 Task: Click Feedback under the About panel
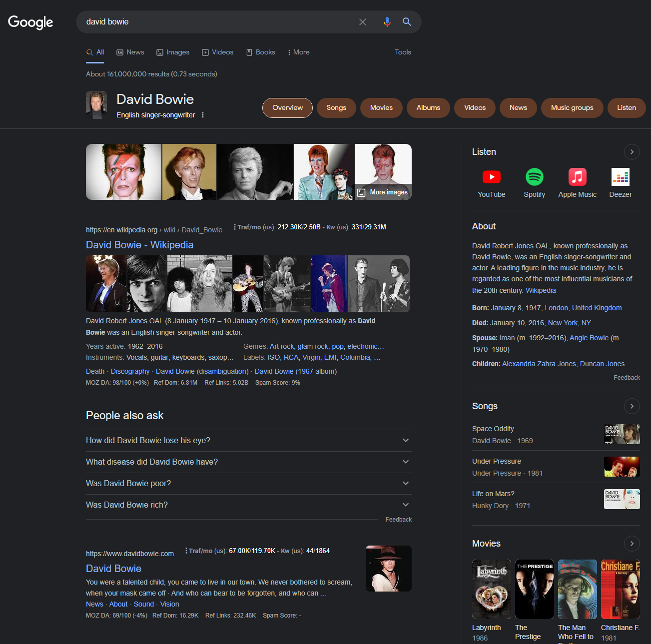tap(627, 378)
